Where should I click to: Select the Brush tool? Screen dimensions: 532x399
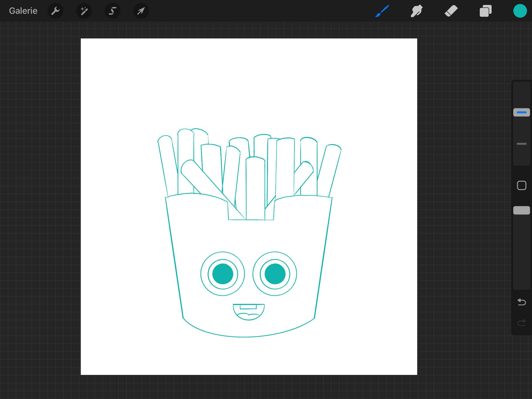coord(382,11)
